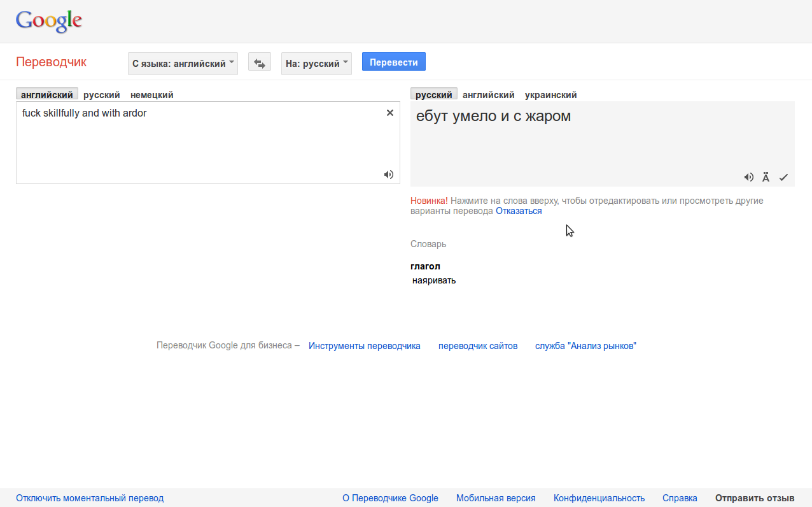
Task: Listen to the Russian translation audio
Action: [749, 177]
